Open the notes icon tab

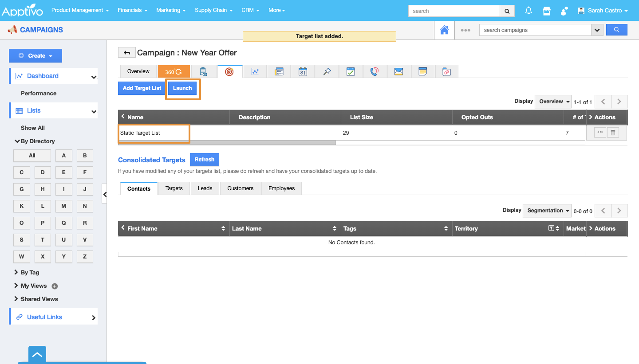[422, 71]
